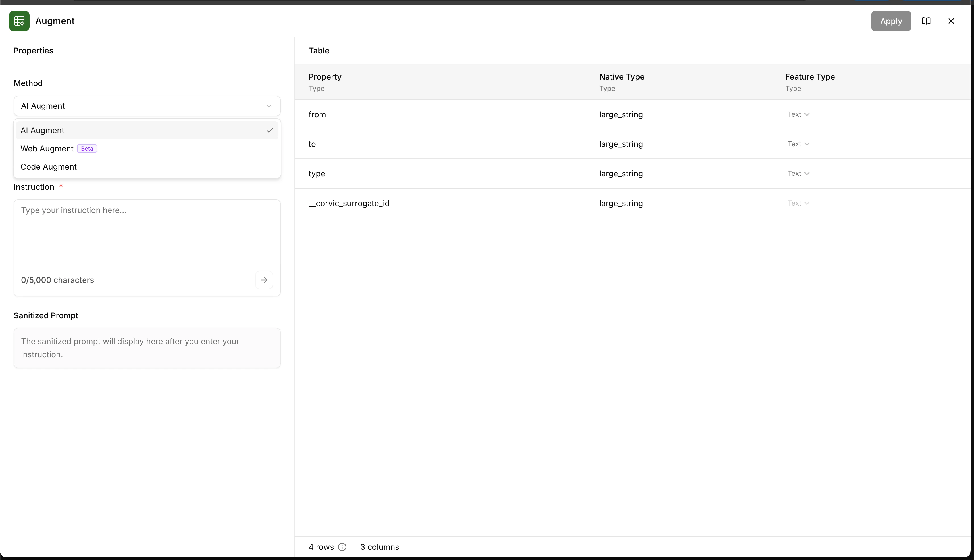The width and height of the screenshot is (974, 560).
Task: Click the Property column header
Action: click(324, 77)
